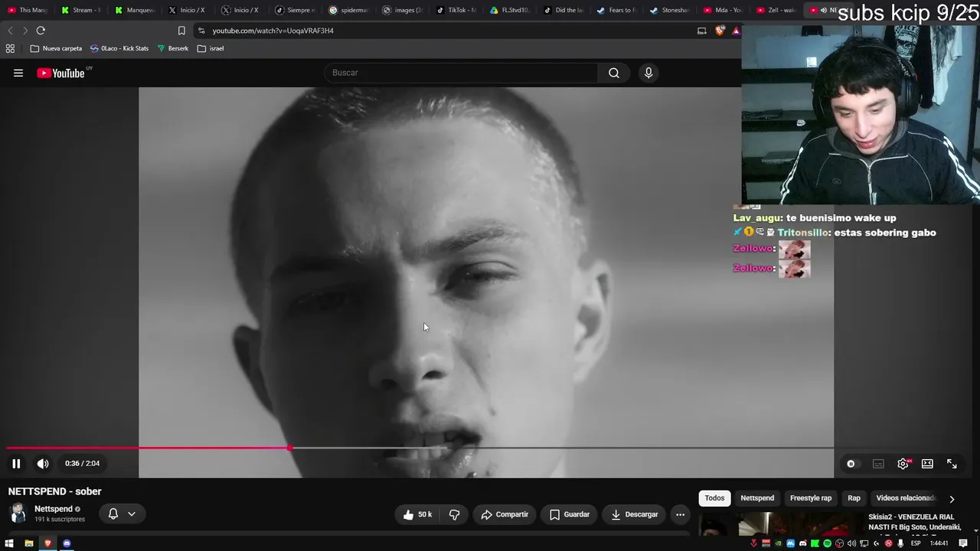The width and height of the screenshot is (980, 551).
Task: Select the Rap filter chip
Action: [854, 498]
